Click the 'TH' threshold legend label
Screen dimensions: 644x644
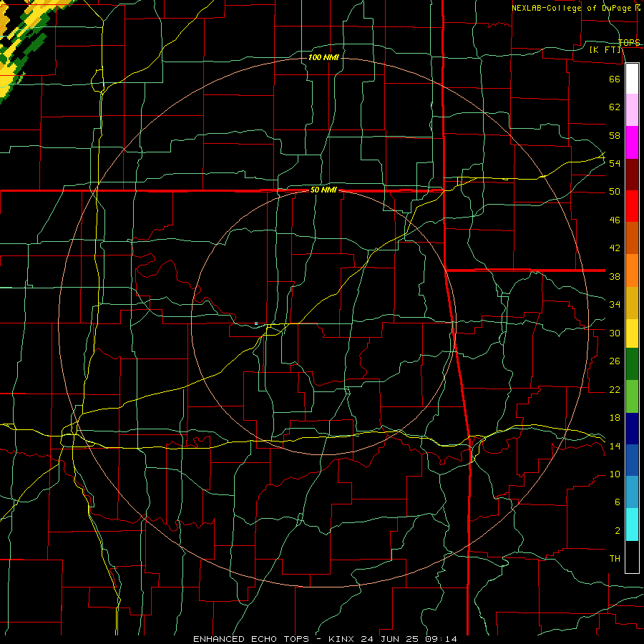[x=615, y=559]
